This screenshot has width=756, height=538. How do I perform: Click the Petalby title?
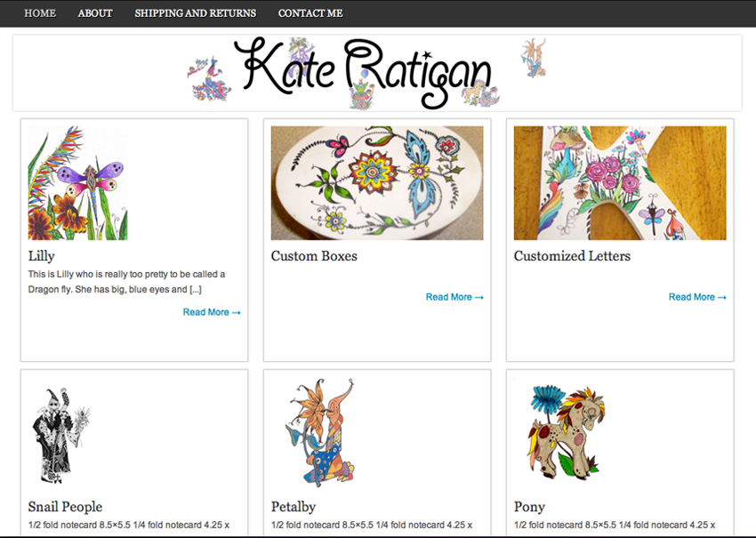tap(294, 507)
